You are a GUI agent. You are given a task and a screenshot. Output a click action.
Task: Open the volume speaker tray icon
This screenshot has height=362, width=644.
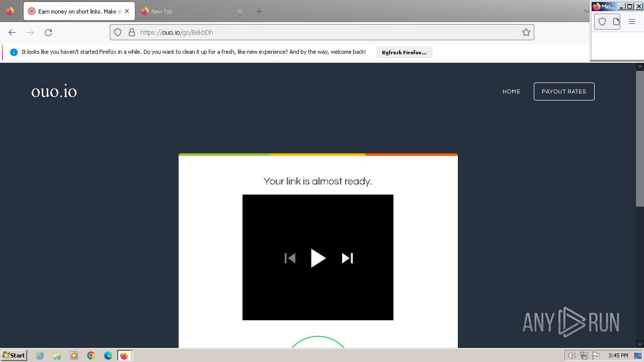[x=572, y=355]
